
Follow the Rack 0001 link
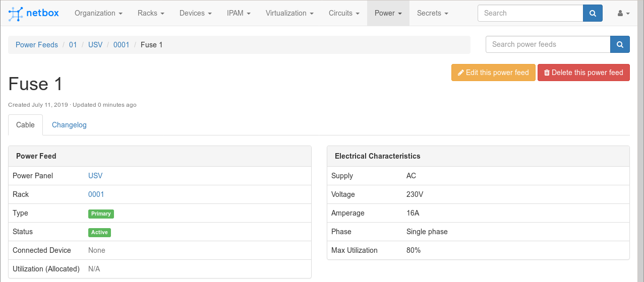coord(96,194)
